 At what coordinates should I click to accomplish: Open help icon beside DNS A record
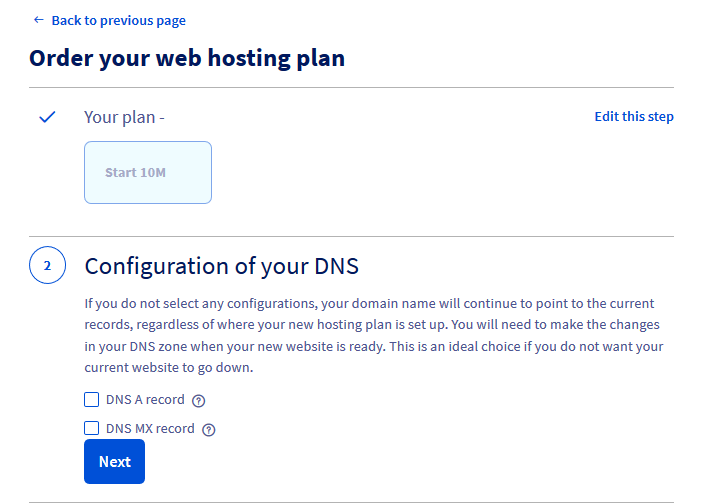coord(198,401)
